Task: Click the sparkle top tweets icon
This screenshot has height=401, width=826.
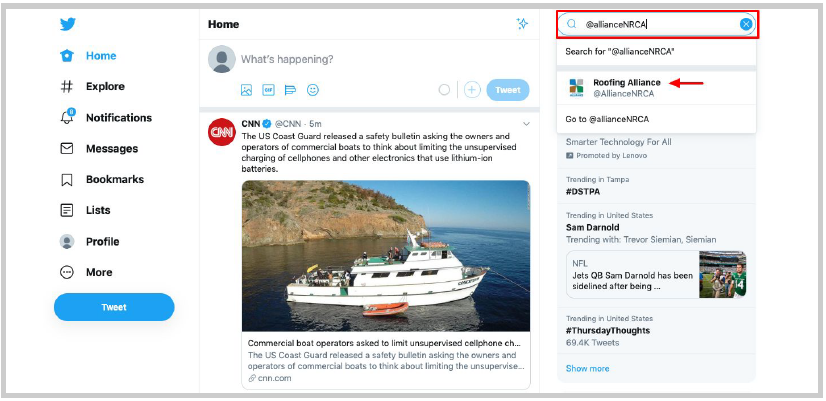Action: pyautogui.click(x=522, y=24)
